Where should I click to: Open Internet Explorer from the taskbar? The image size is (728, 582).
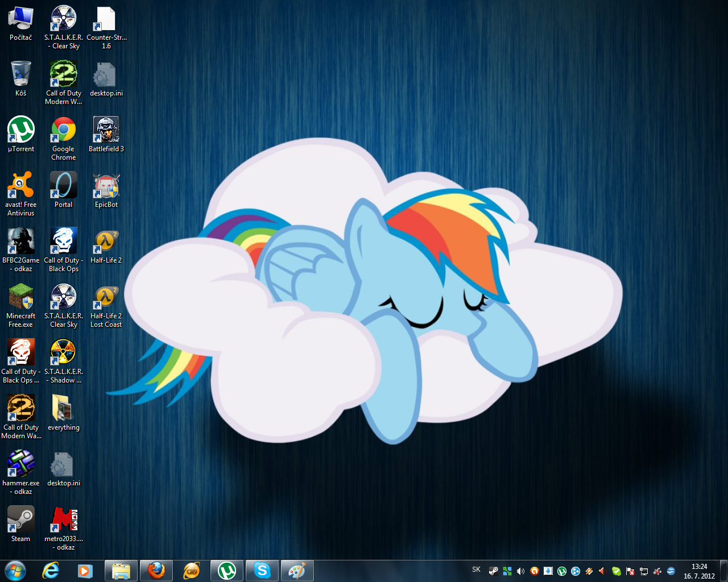pyautogui.click(x=51, y=571)
